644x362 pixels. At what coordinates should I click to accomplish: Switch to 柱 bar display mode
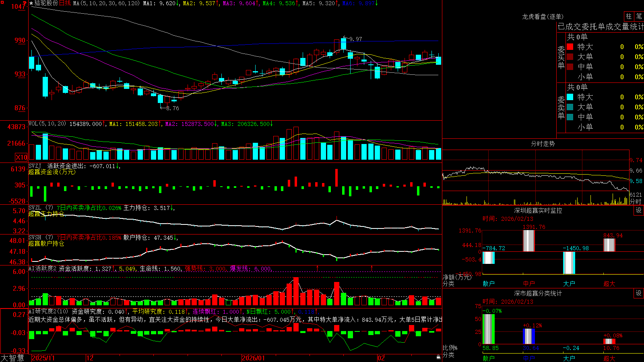(629, 16)
